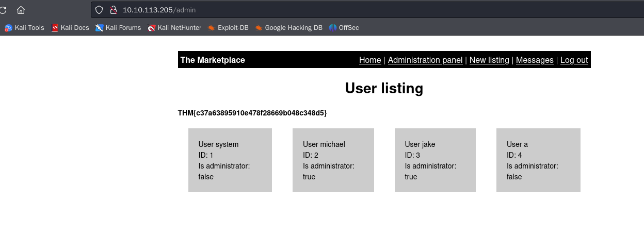This screenshot has width=644, height=235.
Task: Open the Exploit-DB bookmark
Action: pyautogui.click(x=228, y=28)
